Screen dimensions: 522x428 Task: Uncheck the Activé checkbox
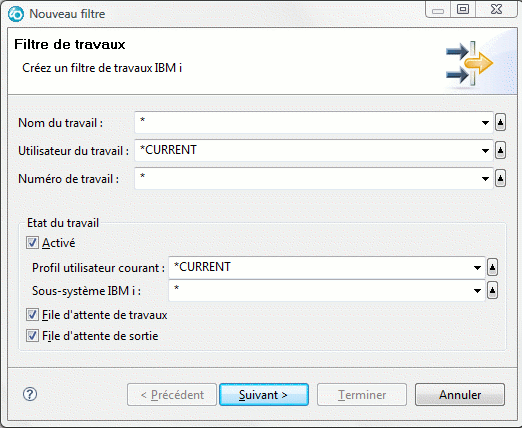[32, 243]
